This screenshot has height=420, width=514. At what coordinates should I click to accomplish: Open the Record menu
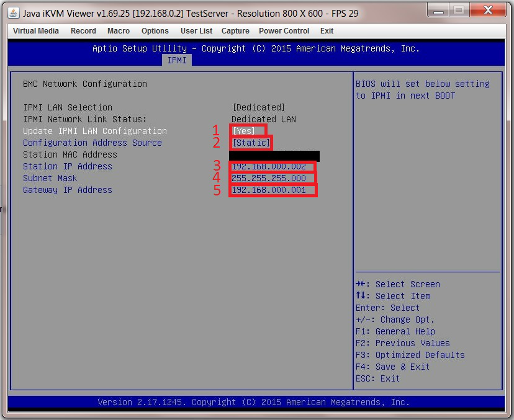[83, 30]
